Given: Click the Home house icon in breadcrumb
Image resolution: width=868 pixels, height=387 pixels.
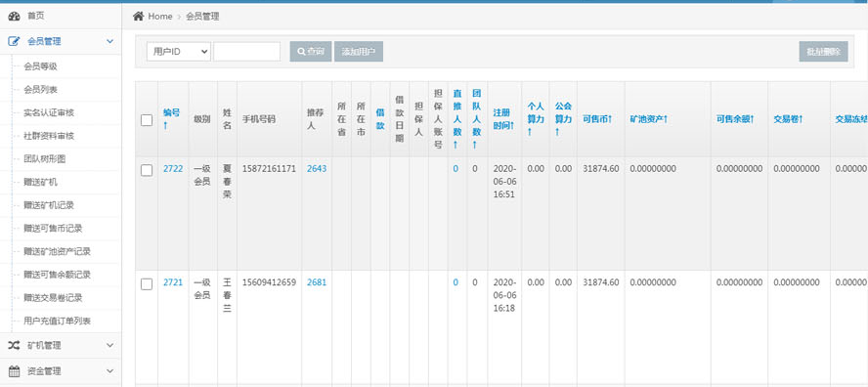Looking at the screenshot, I should point(139,16).
